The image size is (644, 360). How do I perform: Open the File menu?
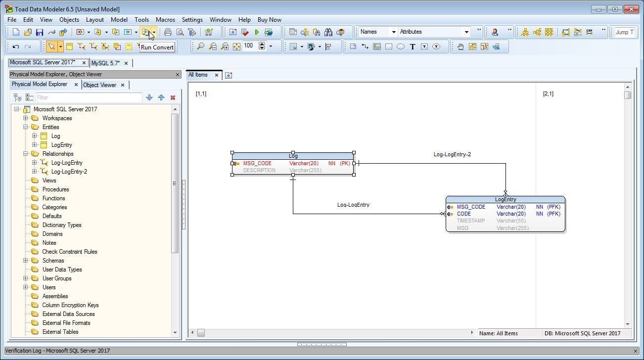pos(12,20)
